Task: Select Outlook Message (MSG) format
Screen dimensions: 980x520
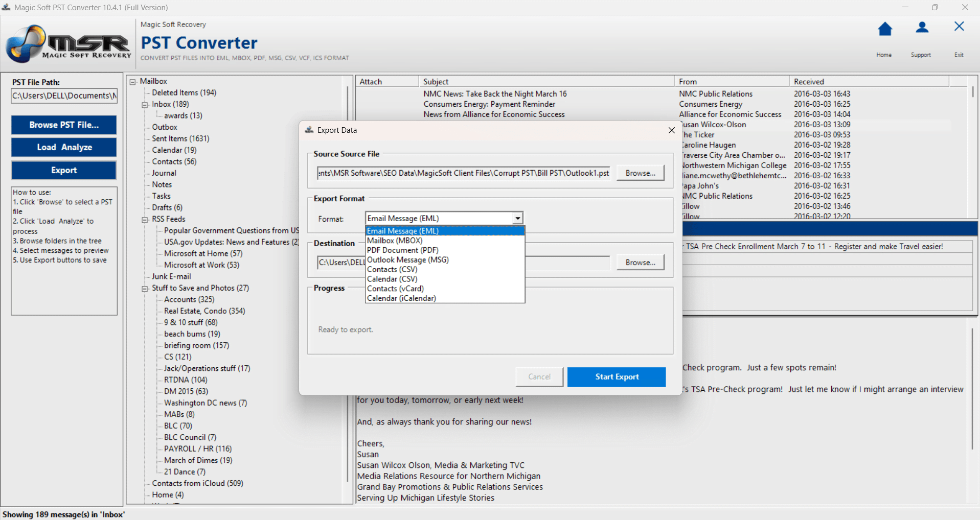Action: click(445, 260)
